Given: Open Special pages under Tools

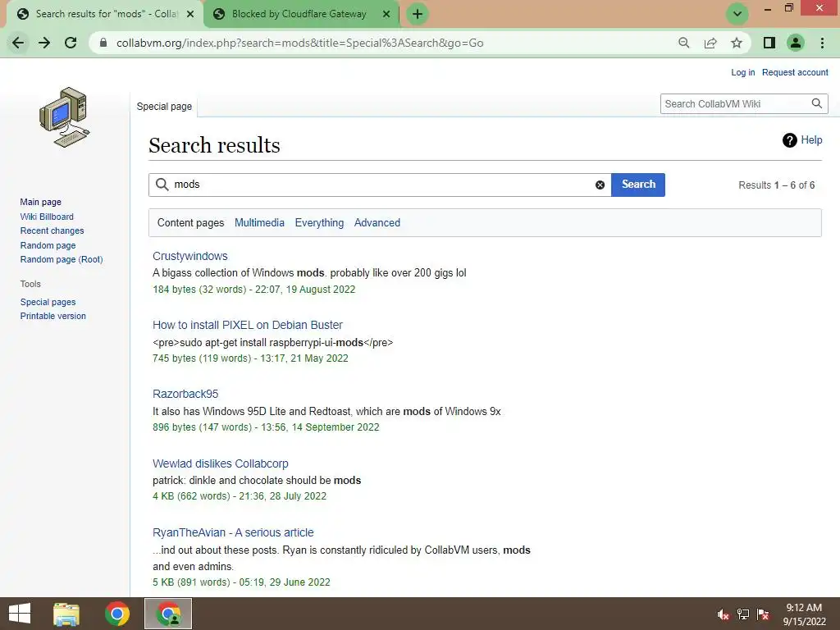Looking at the screenshot, I should 48,302.
